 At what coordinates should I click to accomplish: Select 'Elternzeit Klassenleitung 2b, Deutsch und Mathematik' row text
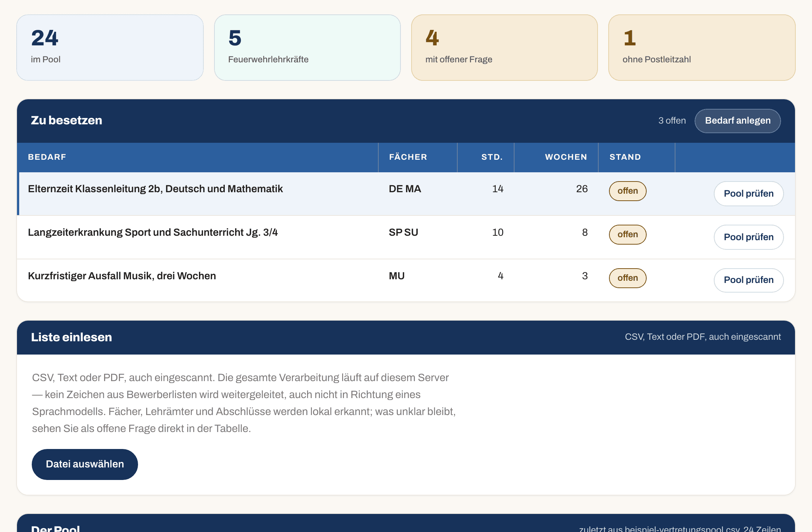pyautogui.click(x=155, y=189)
